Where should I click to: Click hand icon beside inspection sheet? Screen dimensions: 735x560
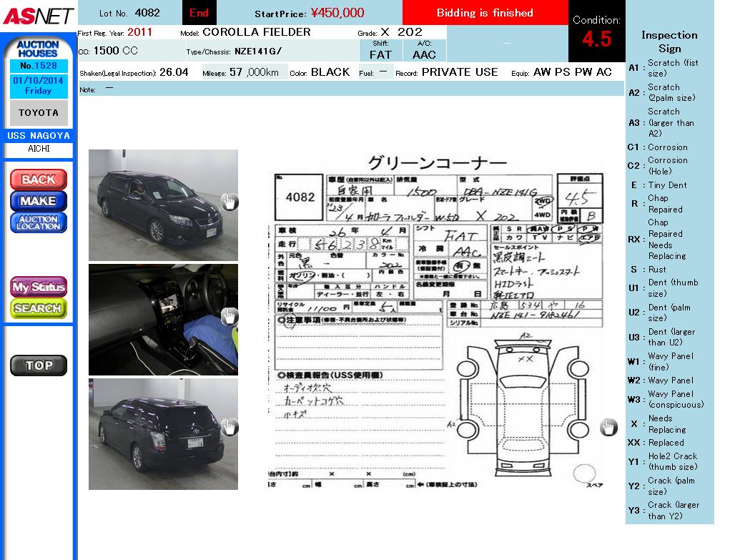point(608,428)
